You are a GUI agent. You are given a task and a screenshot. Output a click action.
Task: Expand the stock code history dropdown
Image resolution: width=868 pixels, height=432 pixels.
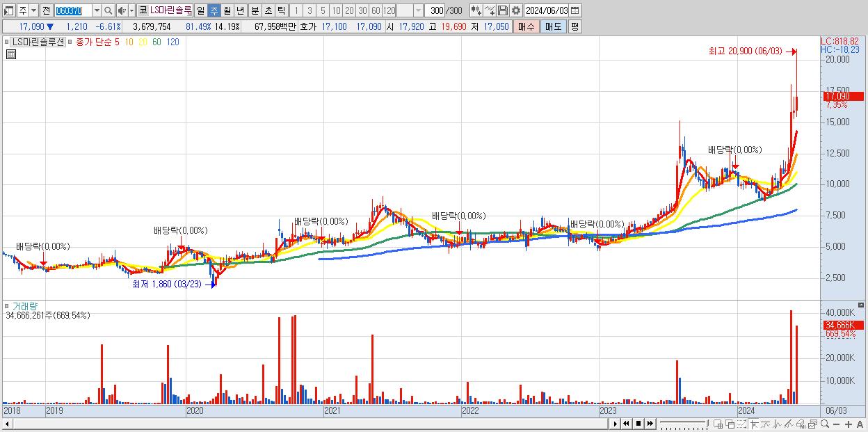click(x=97, y=10)
